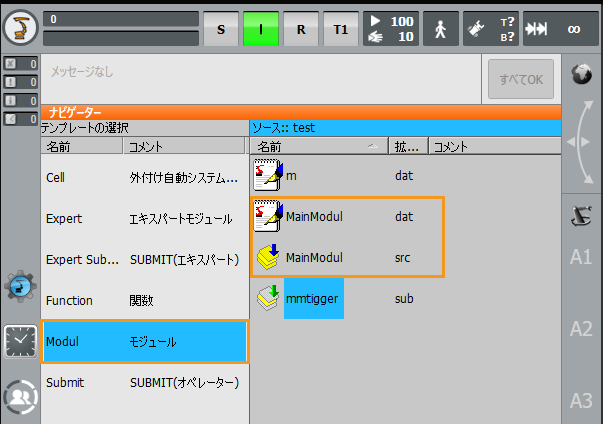Viewport: 603px width, 424px height.
Task: Click the 名前 header in template list
Action: pyautogui.click(x=82, y=146)
